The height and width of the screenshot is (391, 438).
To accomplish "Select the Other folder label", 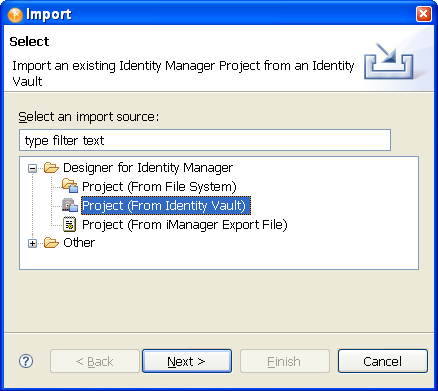I will [x=79, y=242].
